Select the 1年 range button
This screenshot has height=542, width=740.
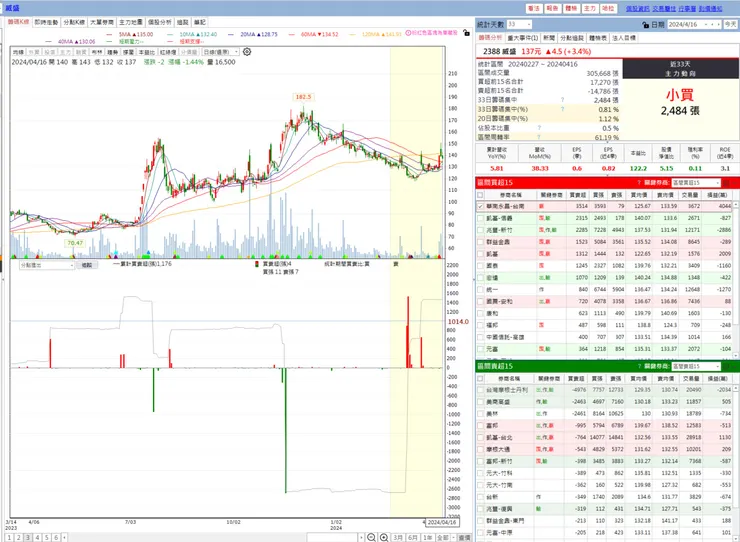(428, 538)
